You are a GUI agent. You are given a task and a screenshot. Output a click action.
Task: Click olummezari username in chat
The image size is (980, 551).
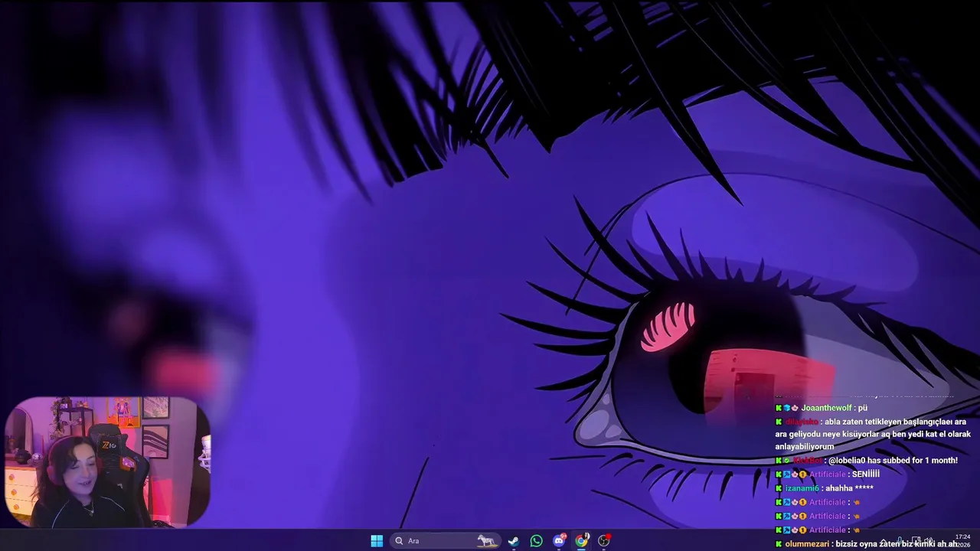tap(807, 543)
